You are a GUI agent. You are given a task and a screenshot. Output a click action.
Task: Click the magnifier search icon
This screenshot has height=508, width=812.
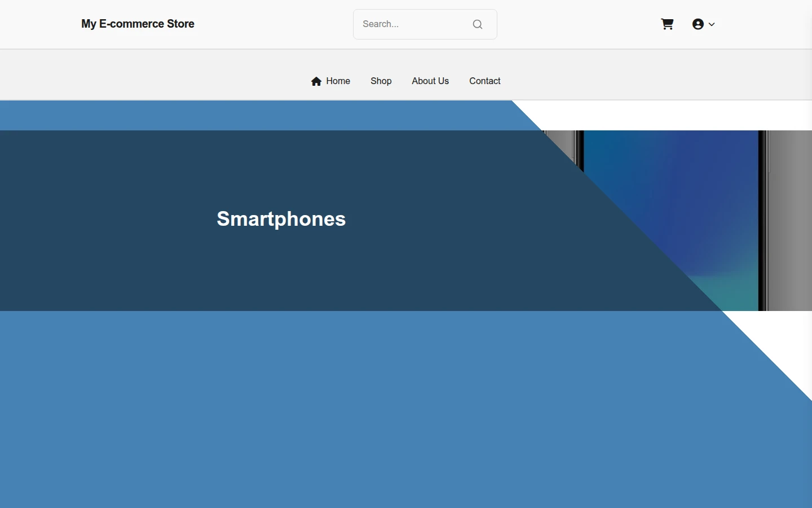[x=478, y=24]
